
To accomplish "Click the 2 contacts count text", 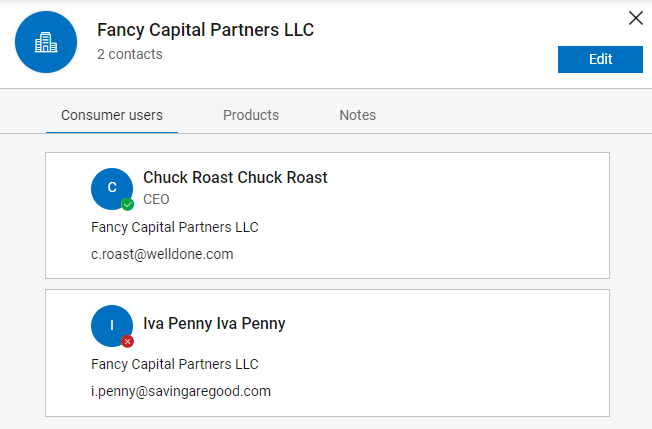I will [130, 54].
